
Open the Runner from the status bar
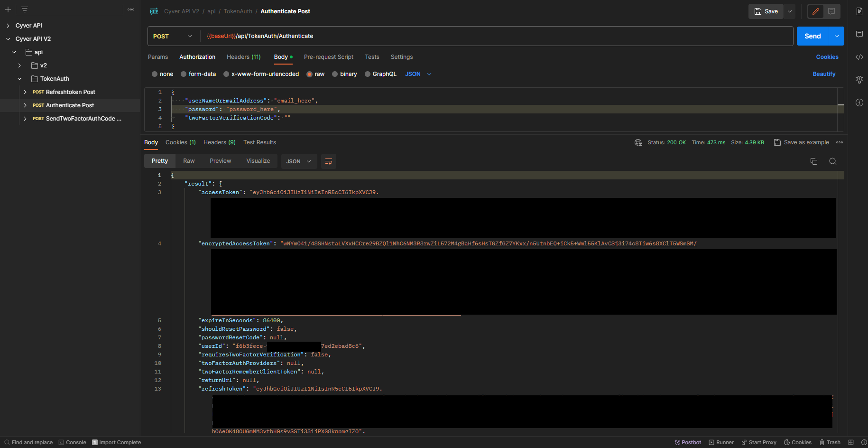pos(721,442)
